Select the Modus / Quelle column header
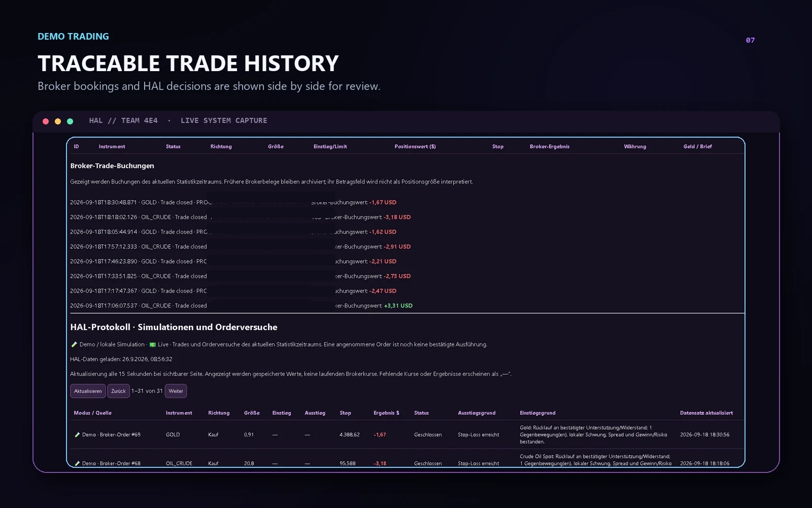Screen dimensions: 812x508 (x=92, y=413)
